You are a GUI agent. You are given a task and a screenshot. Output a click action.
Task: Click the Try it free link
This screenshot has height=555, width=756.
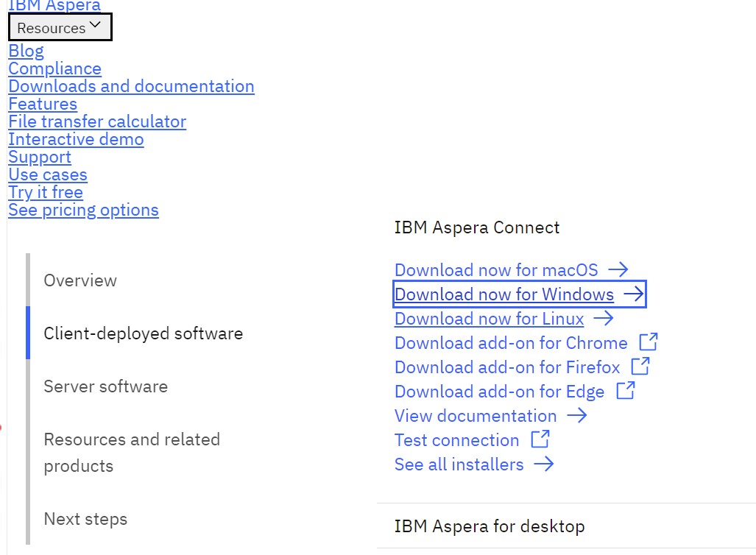pos(46,192)
